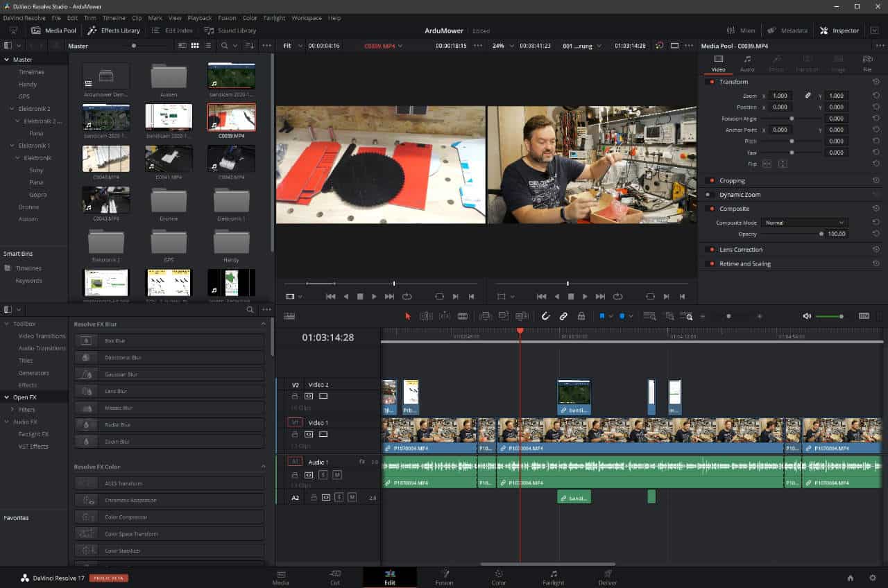
Task: Click the blue Flag clip icon
Action: pyautogui.click(x=602, y=316)
